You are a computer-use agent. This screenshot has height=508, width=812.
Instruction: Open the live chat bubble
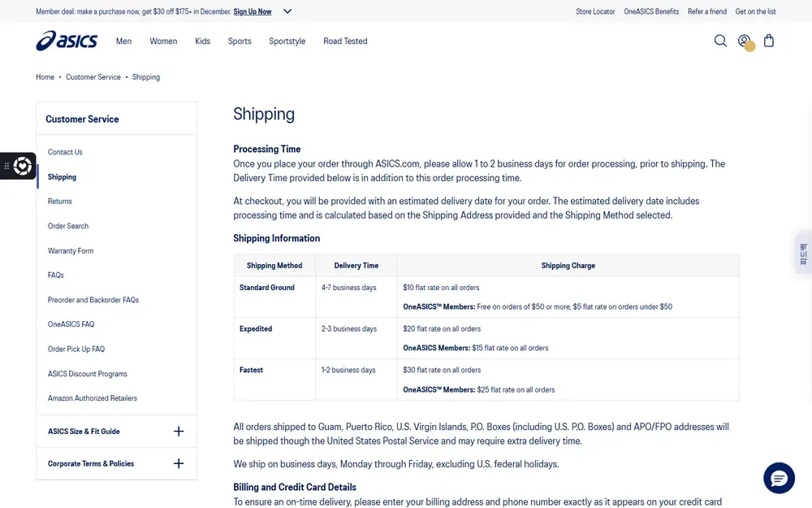(x=779, y=478)
